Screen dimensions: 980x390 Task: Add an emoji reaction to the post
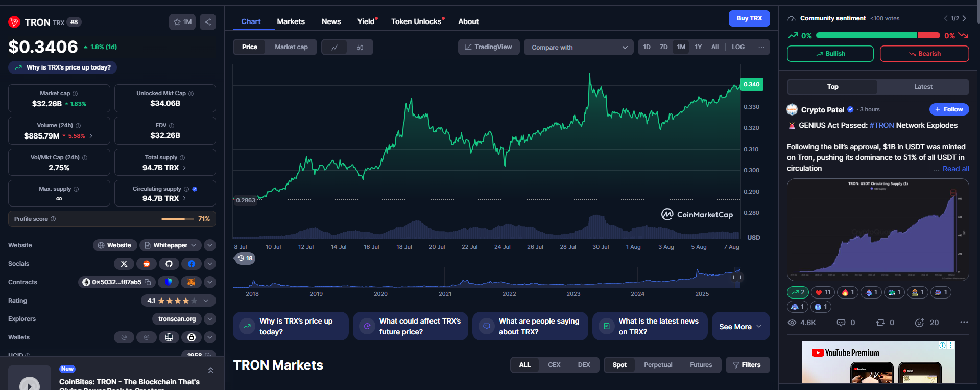pyautogui.click(x=926, y=323)
